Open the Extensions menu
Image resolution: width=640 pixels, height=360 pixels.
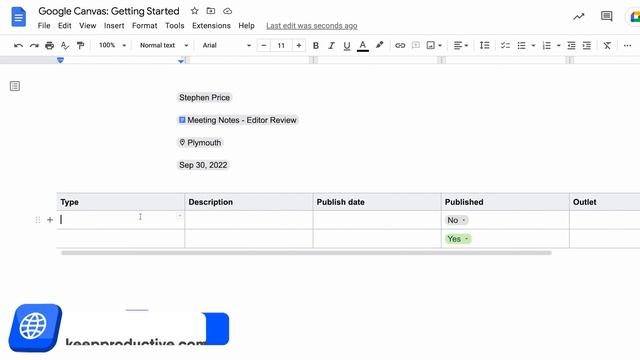coord(211,26)
